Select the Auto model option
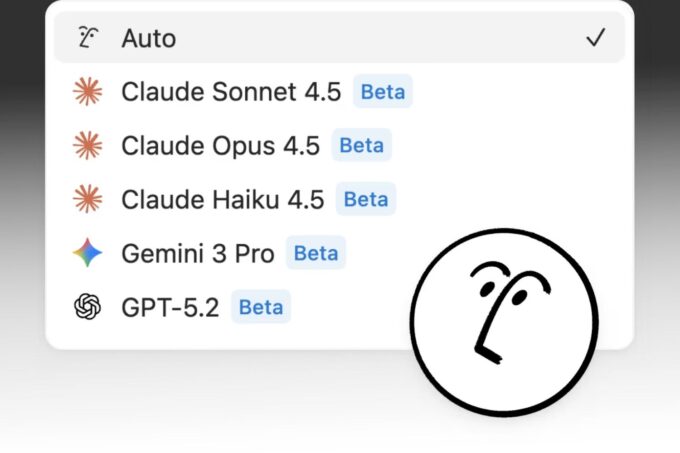This screenshot has height=453, width=680. pyautogui.click(x=148, y=38)
